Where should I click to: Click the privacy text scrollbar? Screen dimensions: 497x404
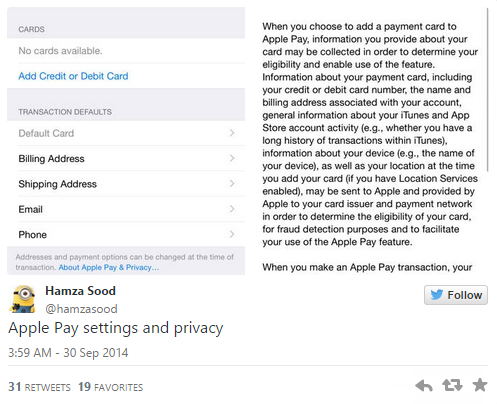[x=488, y=90]
